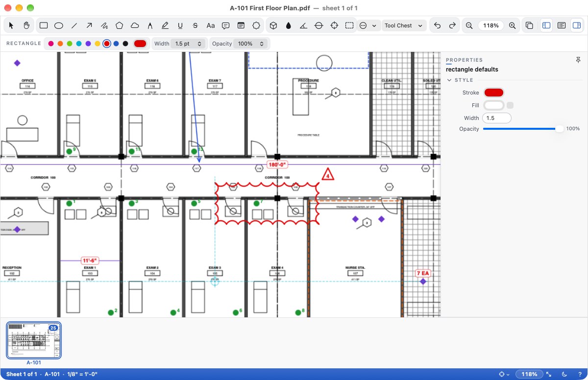Toggle the right properties sidebar
The image size is (588, 380).
tap(577, 25)
